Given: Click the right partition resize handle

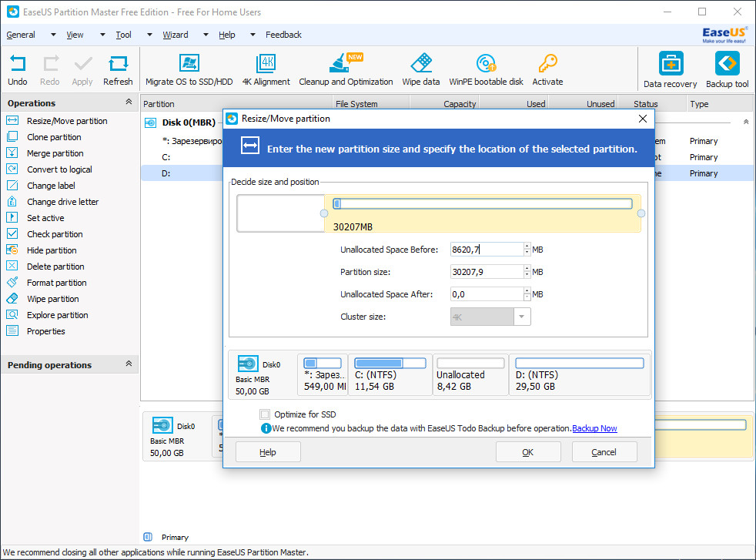Looking at the screenshot, I should tap(641, 213).
